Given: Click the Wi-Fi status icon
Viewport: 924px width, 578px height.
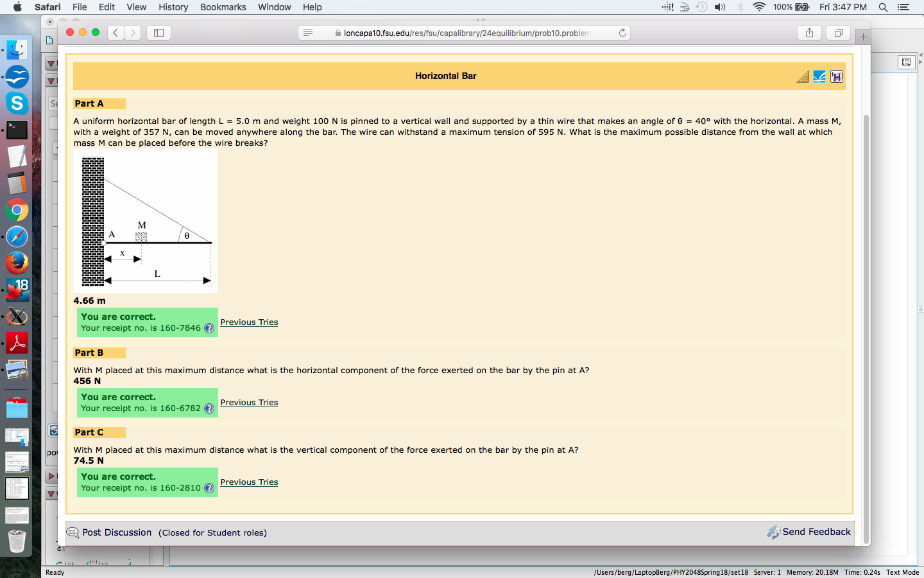Looking at the screenshot, I should (x=759, y=7).
